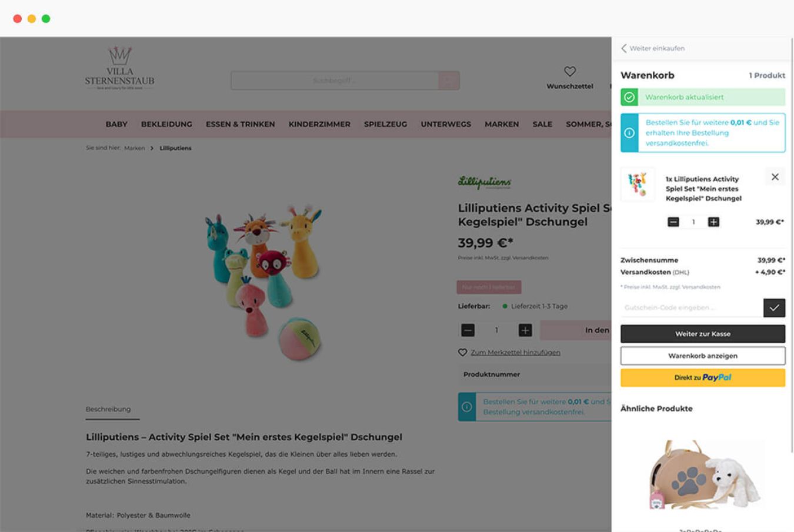Click the Gutschein-Code input field
The image size is (794, 532).
[692, 307]
